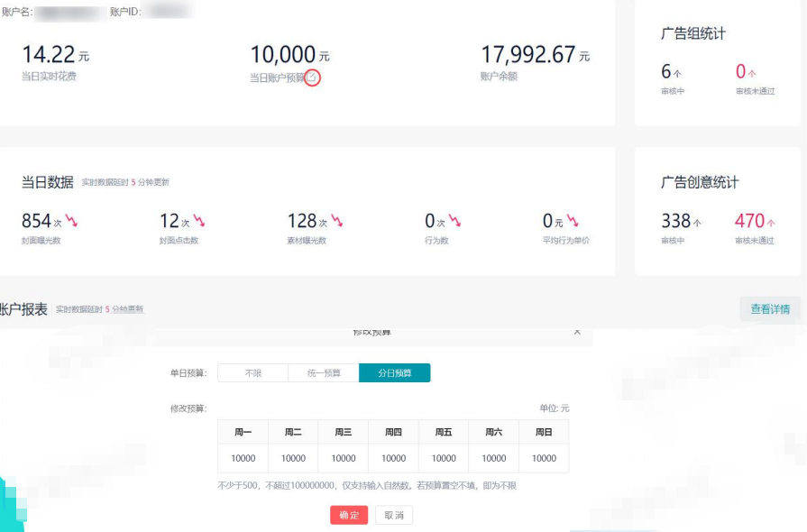Click the 封面点击数 label
The height and width of the screenshot is (532, 807).
point(179,240)
